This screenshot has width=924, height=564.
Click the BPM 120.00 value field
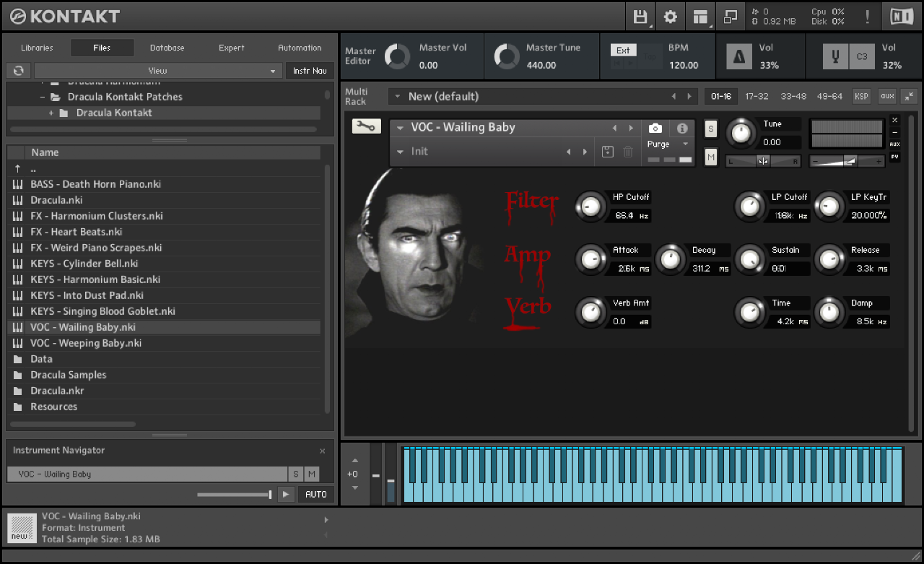point(683,65)
